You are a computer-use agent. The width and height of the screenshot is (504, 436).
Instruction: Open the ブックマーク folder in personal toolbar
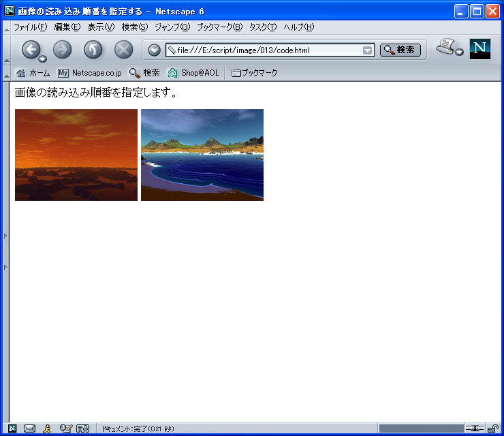[254, 73]
